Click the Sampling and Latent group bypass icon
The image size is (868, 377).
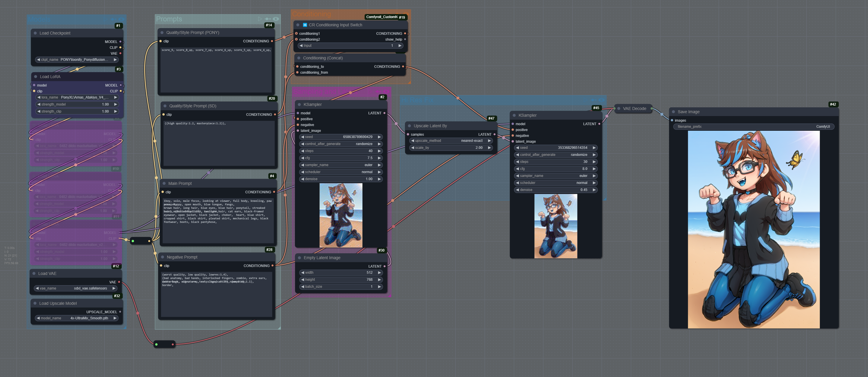click(x=378, y=92)
